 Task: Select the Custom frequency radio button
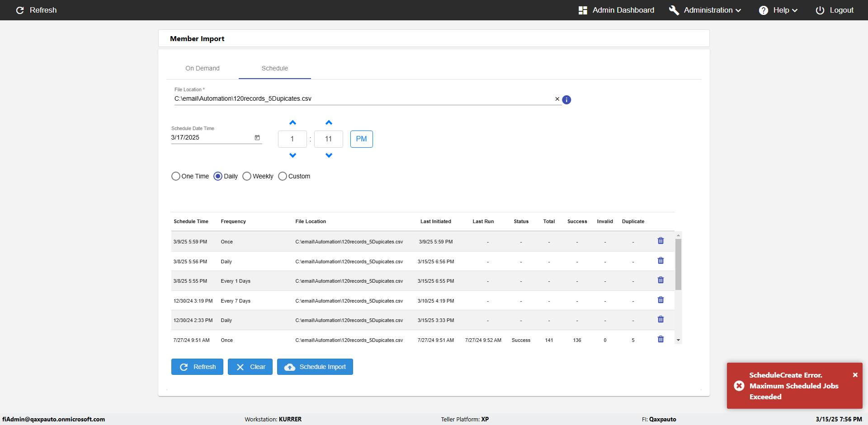(283, 176)
